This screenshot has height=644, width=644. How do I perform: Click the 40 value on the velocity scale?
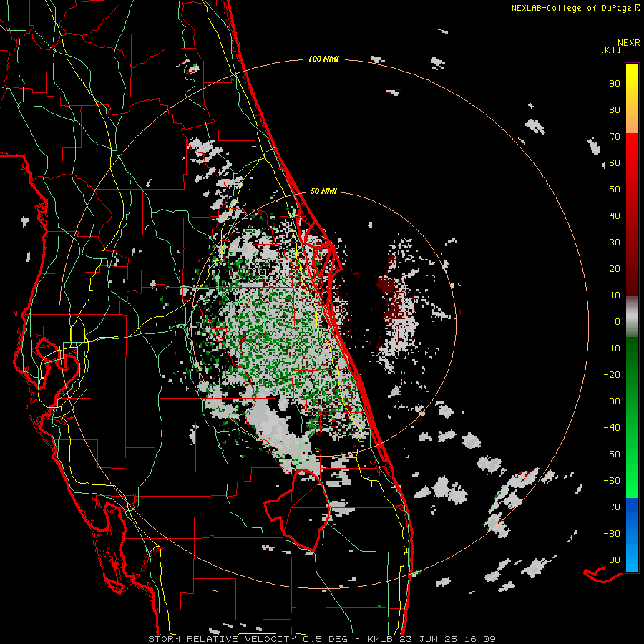pyautogui.click(x=615, y=215)
